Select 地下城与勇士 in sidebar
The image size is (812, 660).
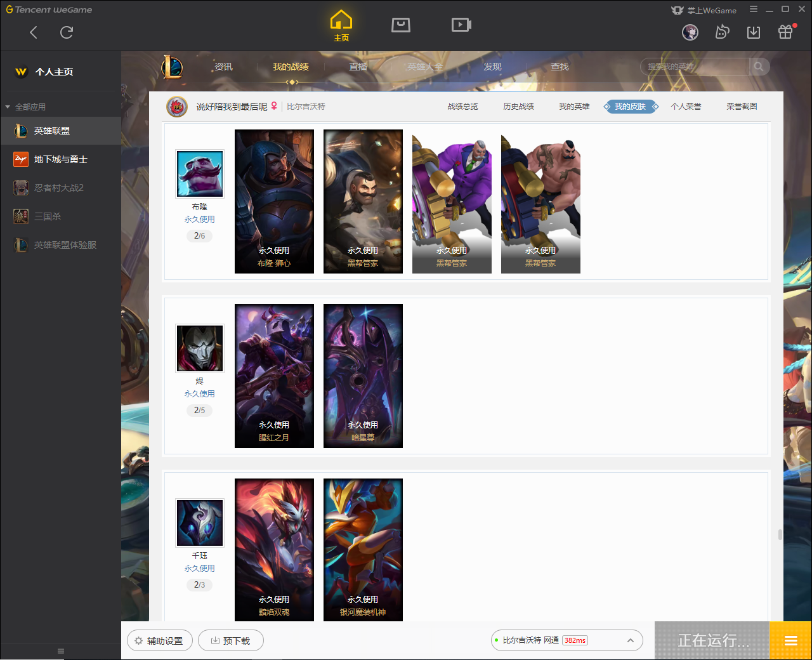tap(60, 159)
